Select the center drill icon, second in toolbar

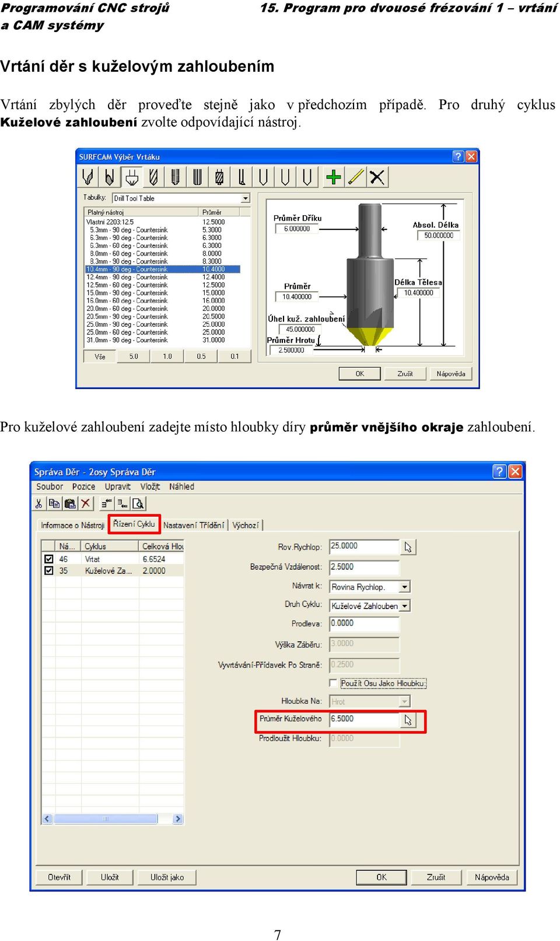tap(110, 177)
